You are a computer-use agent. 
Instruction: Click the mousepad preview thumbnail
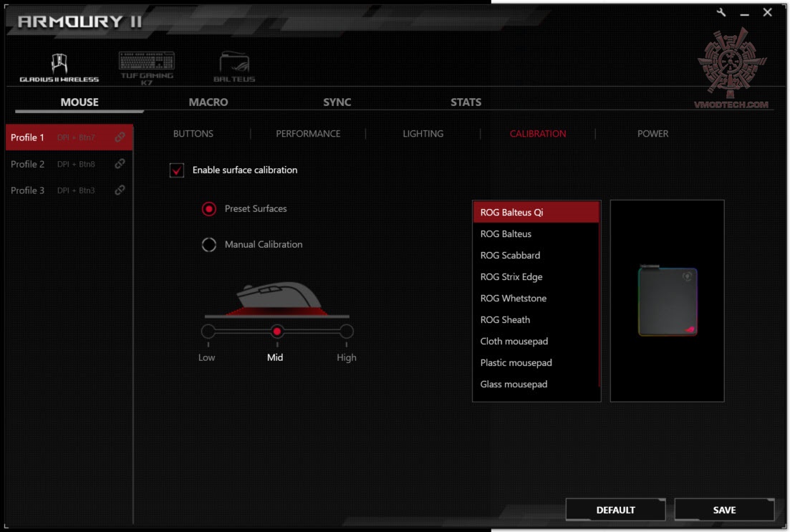coord(668,301)
